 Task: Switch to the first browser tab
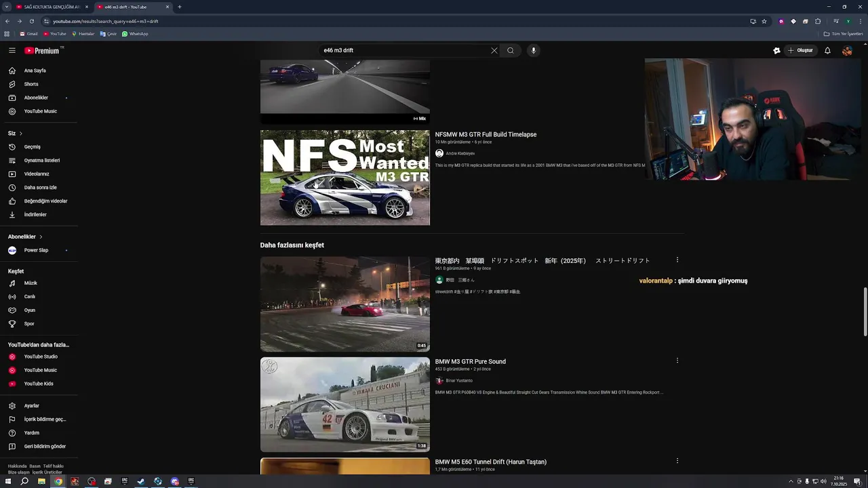click(x=52, y=7)
